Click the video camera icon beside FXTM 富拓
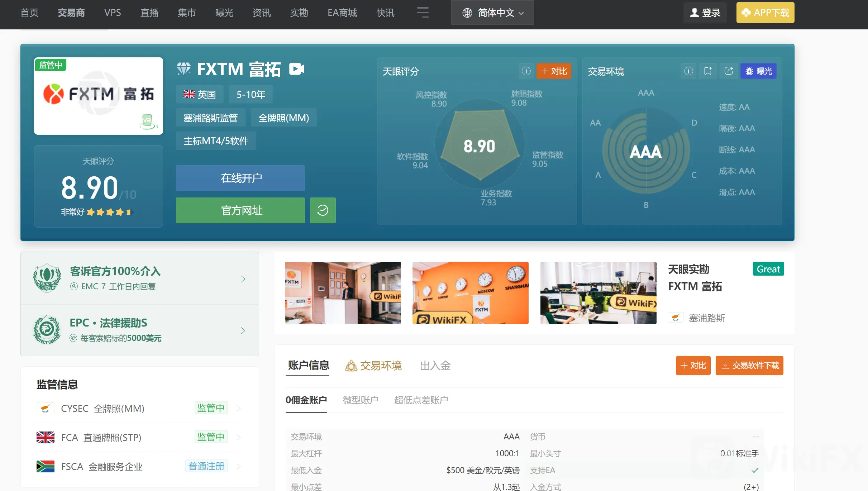 pyautogui.click(x=297, y=69)
